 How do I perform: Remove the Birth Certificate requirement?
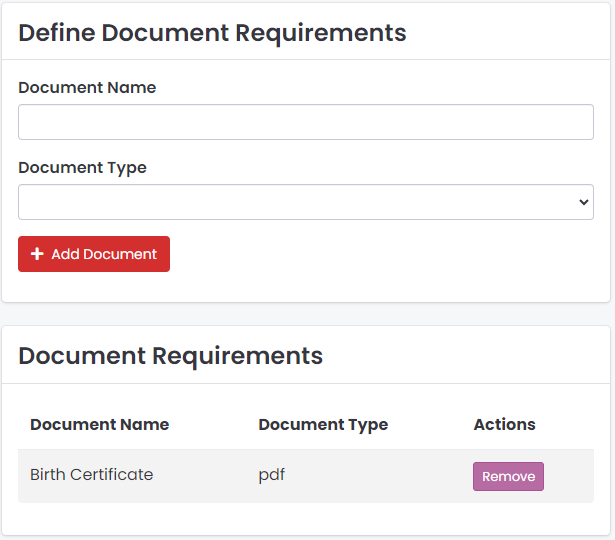(x=508, y=476)
